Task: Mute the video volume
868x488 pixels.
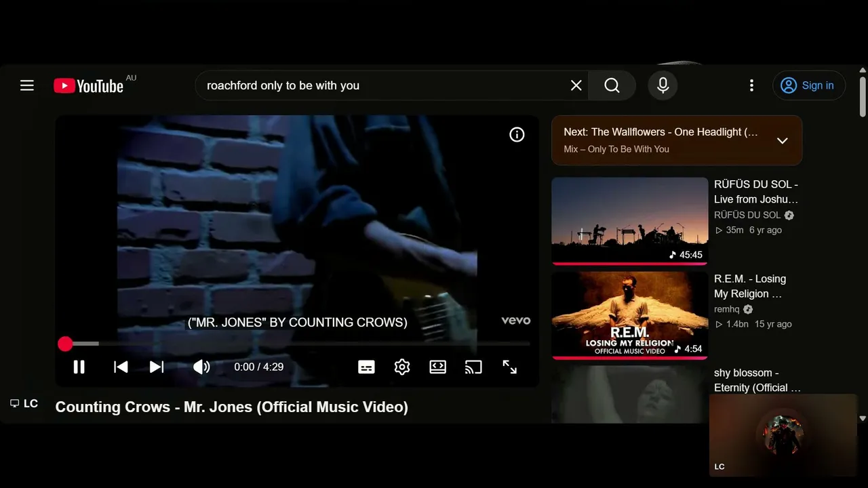Action: (x=201, y=367)
